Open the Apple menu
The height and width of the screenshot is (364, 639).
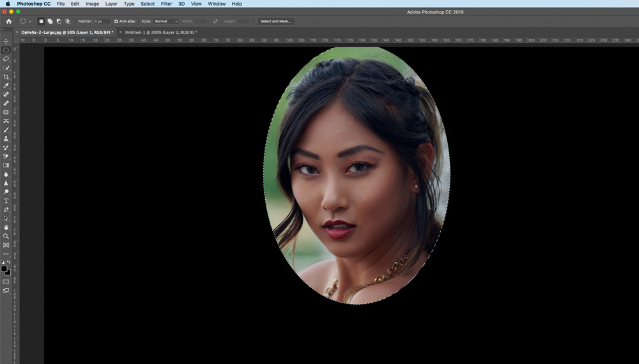(x=8, y=4)
